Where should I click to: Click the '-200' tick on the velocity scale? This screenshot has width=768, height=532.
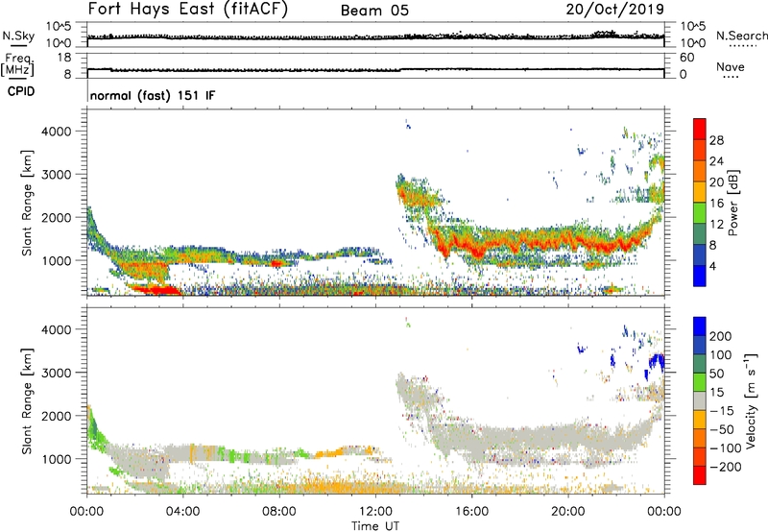(725, 467)
